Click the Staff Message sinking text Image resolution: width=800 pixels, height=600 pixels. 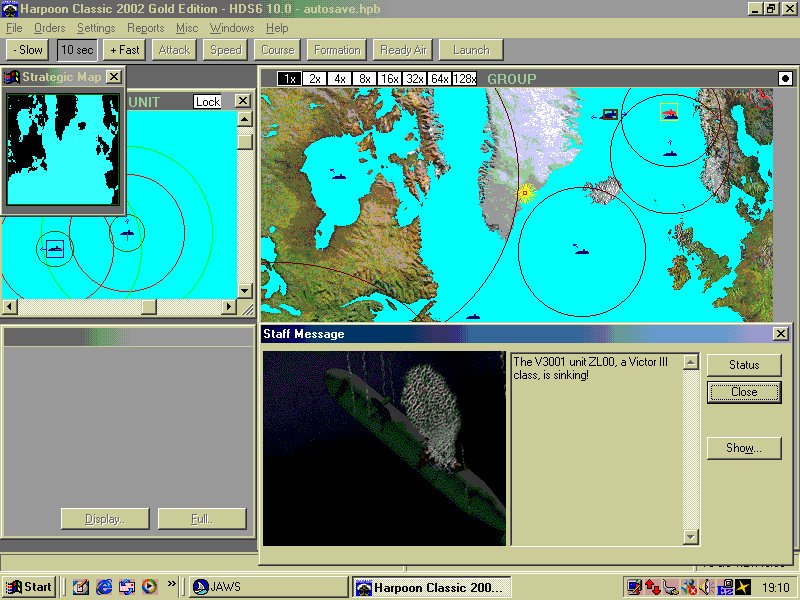[590, 368]
